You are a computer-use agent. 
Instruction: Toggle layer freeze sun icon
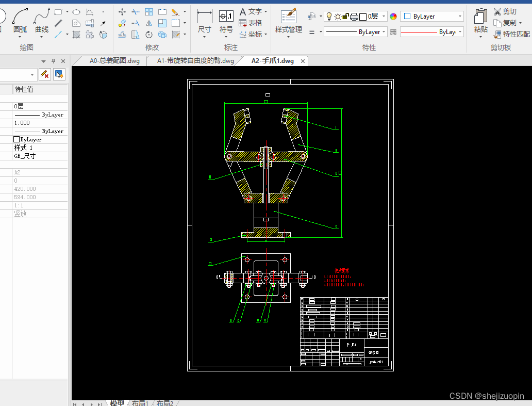point(338,17)
